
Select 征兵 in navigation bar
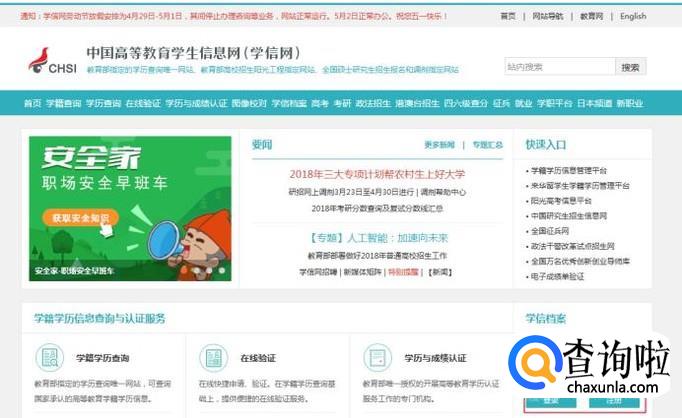pos(501,103)
